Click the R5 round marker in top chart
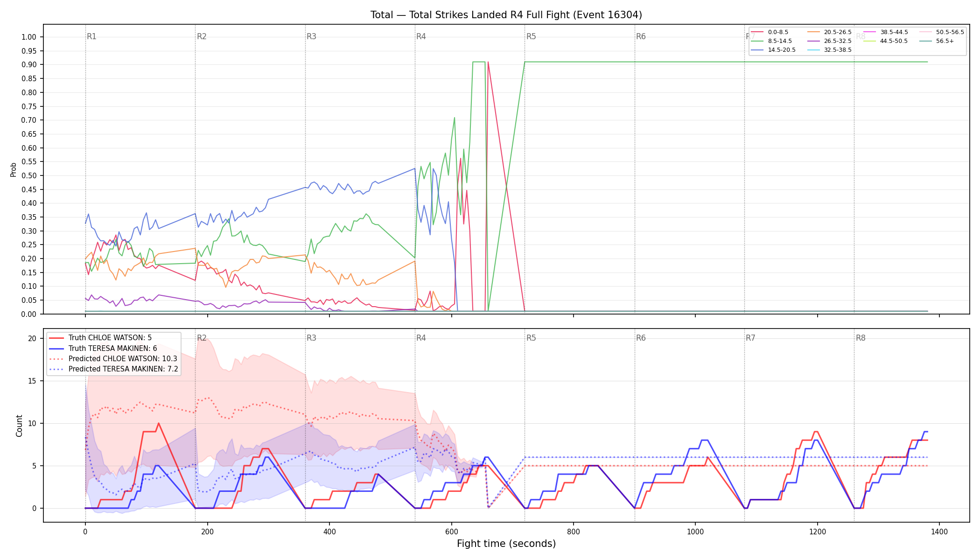This screenshot has height=560, width=980. [531, 36]
